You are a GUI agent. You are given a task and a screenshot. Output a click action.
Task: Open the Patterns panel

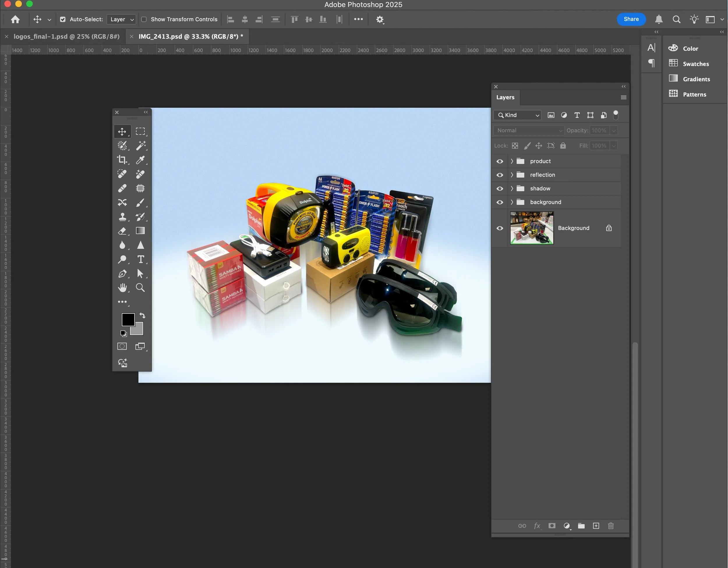694,94
